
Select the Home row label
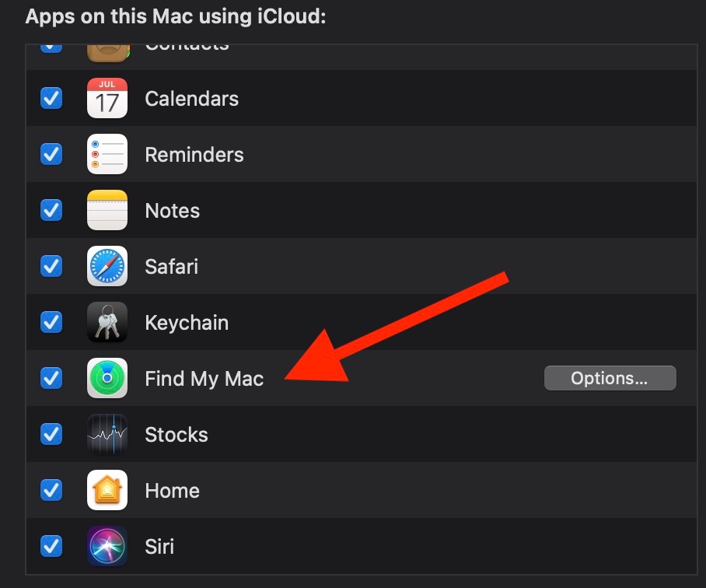[x=173, y=490]
